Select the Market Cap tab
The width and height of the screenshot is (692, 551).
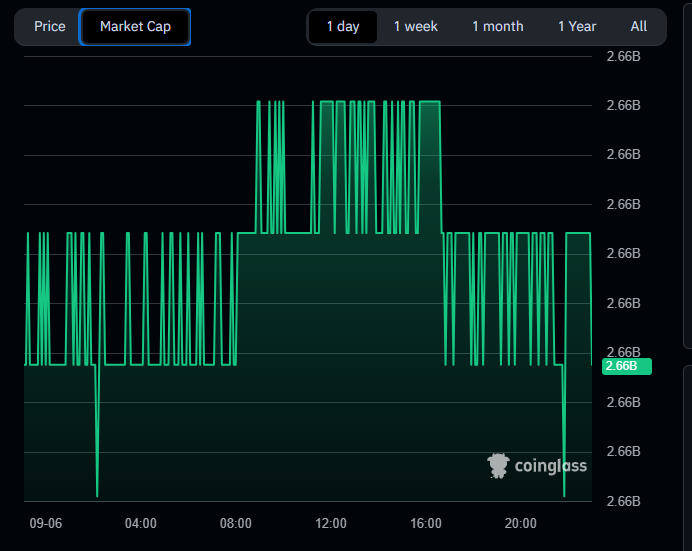[x=135, y=26]
